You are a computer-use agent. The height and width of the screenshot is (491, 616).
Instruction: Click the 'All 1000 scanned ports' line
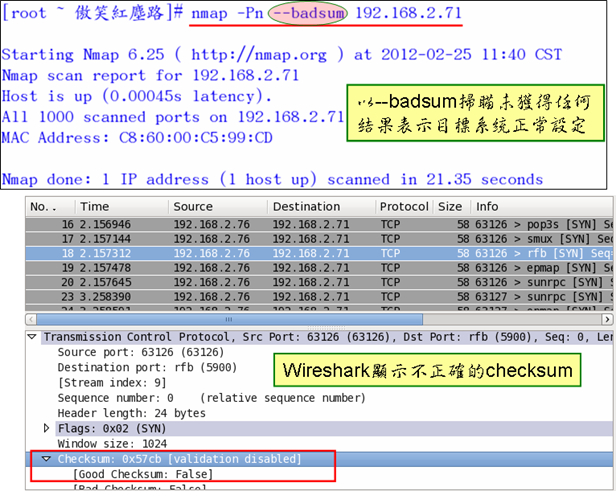coord(173,117)
